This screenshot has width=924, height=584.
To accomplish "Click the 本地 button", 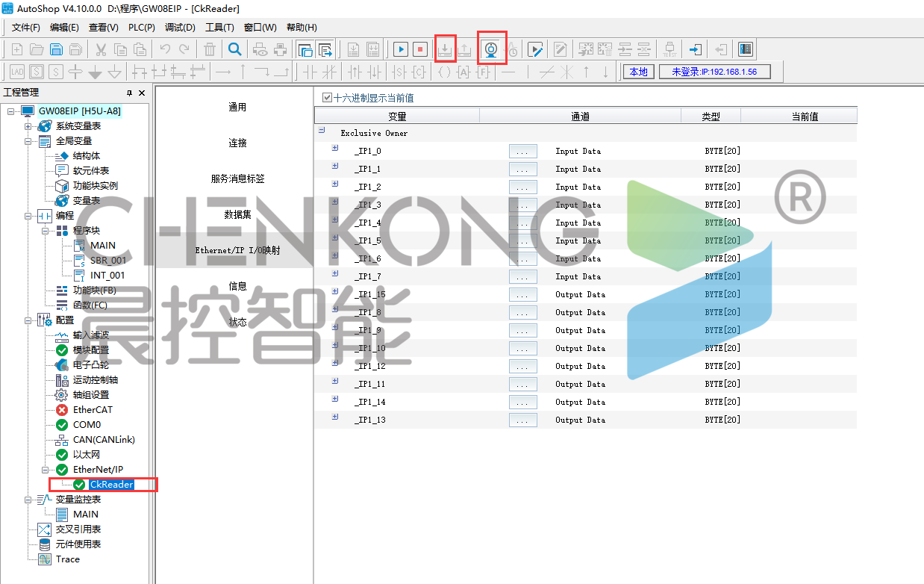I will click(x=638, y=72).
